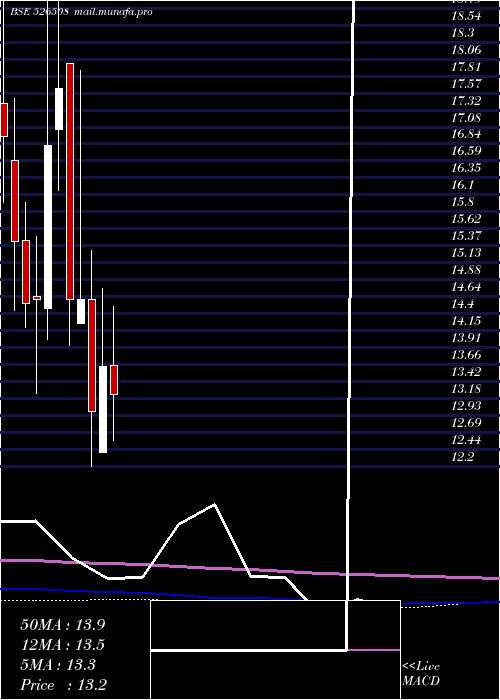Viewport: 500px width, 700px height.
Task: Click the pink moving average line
Action: 250,569
